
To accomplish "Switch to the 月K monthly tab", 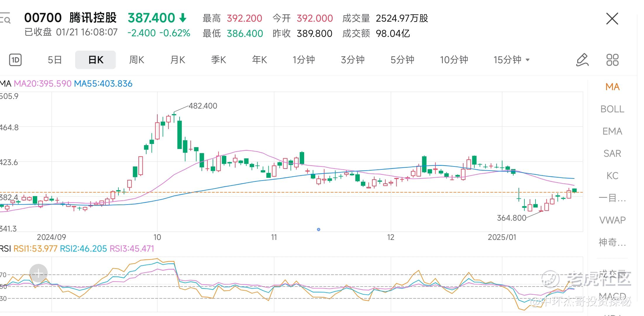I will (x=178, y=60).
